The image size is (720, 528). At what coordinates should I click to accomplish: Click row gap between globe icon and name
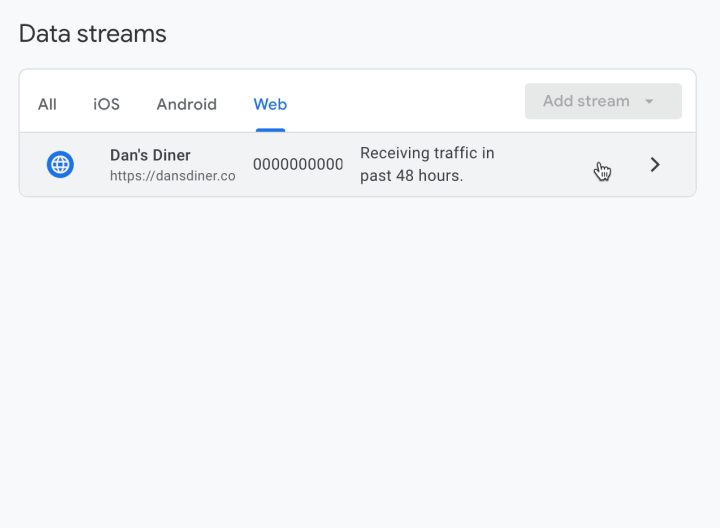(91, 165)
